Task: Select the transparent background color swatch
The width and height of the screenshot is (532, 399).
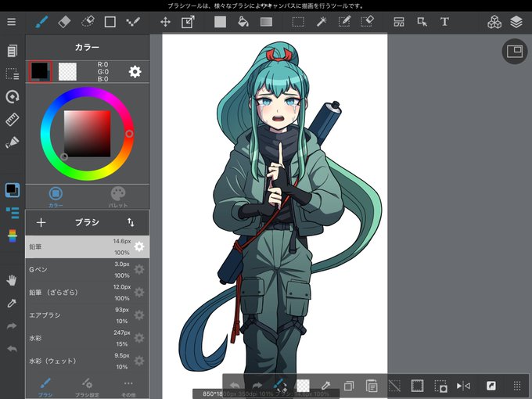Action: (x=67, y=72)
